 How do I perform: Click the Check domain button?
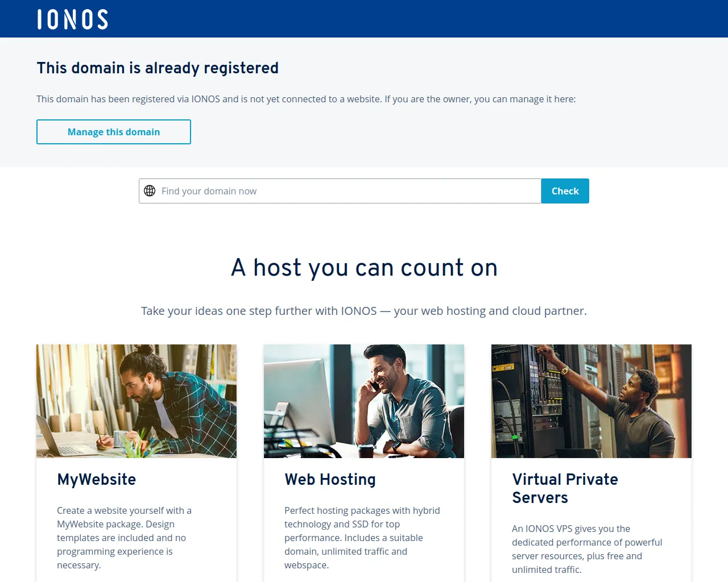pyautogui.click(x=565, y=191)
